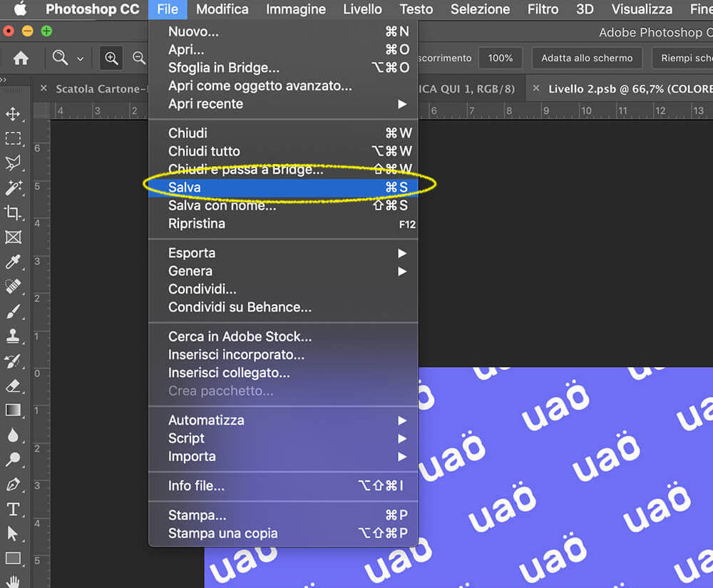Image resolution: width=713 pixels, height=588 pixels.
Task: Select the Gradient tool
Action: tap(13, 411)
